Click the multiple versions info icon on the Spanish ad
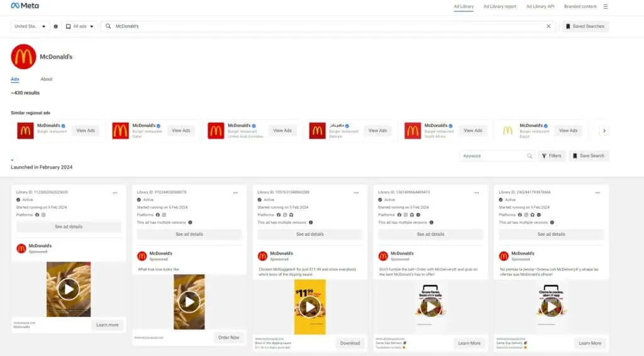 point(552,223)
